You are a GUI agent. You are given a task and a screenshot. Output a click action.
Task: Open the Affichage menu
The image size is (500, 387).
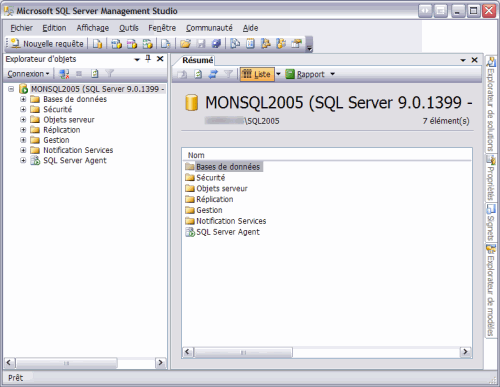pos(93,28)
